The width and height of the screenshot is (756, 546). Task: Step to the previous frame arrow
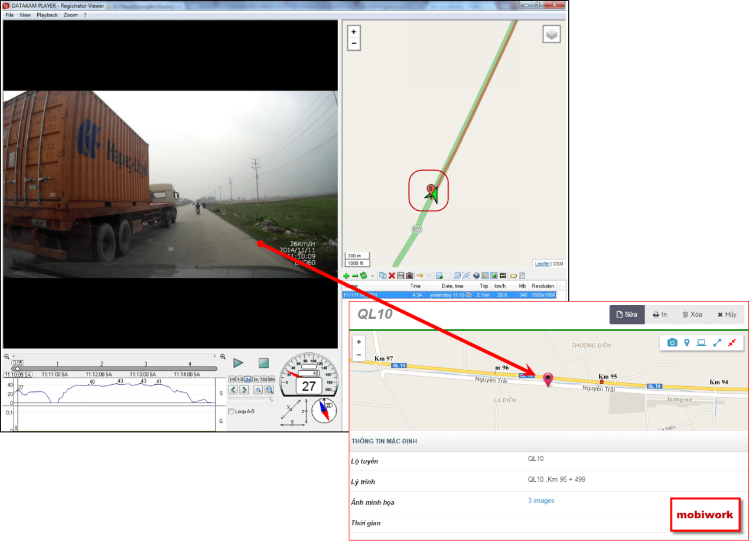[233, 390]
